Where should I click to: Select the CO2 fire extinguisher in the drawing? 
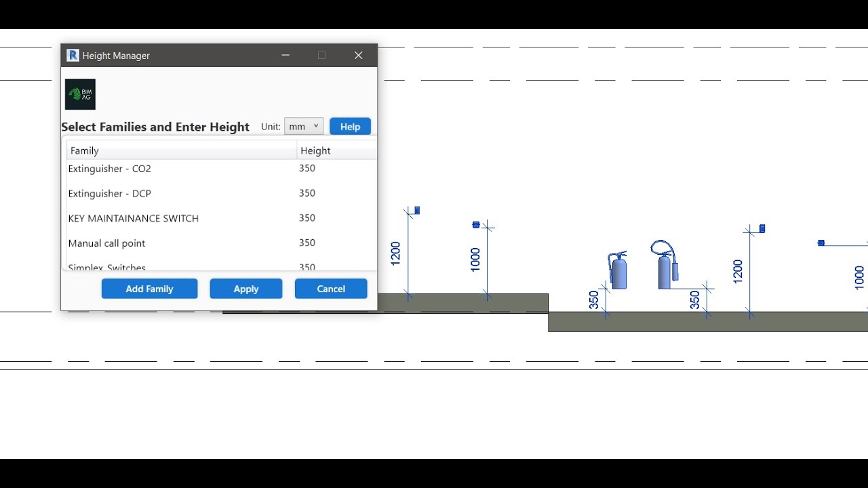click(x=618, y=270)
